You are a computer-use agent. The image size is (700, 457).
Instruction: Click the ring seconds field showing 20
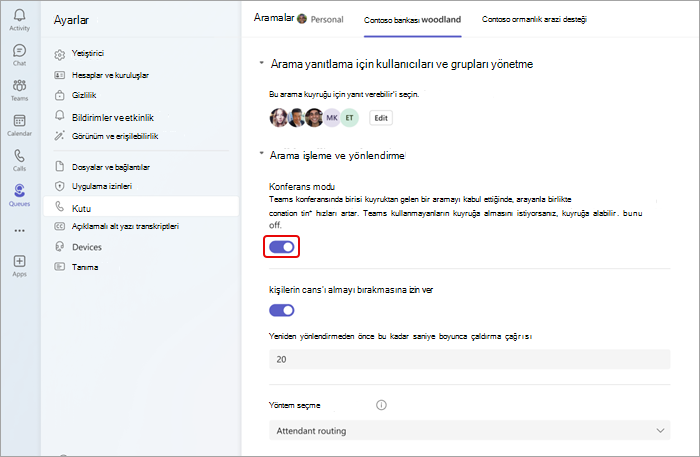(x=470, y=359)
